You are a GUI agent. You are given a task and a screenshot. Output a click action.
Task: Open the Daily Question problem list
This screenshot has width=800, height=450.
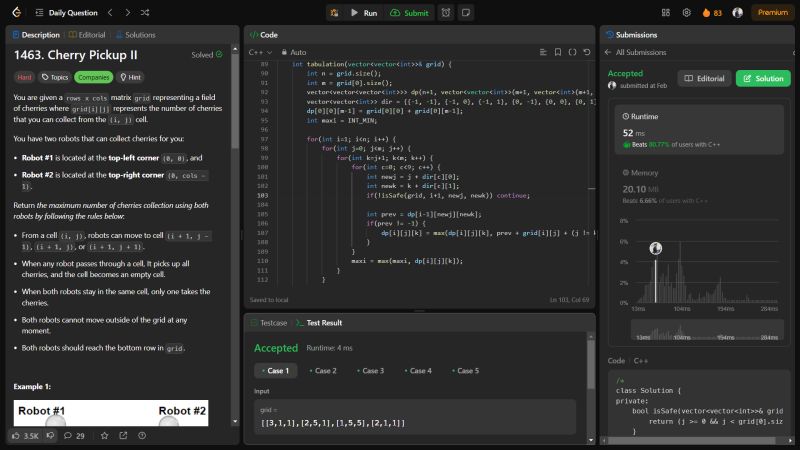(66, 13)
